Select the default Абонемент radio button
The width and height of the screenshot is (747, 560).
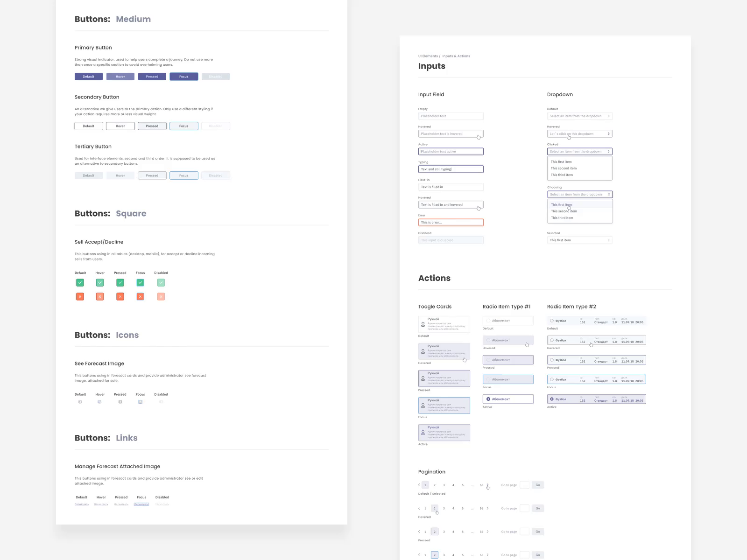487,321
